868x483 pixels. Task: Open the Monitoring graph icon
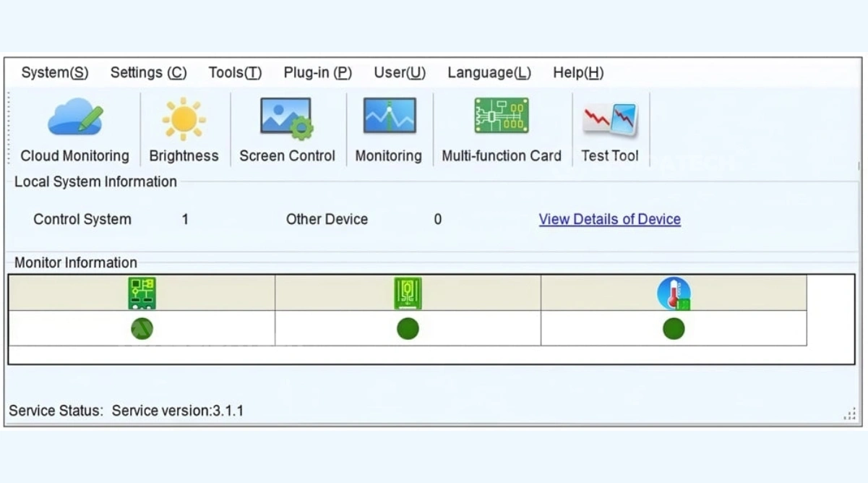389,129
